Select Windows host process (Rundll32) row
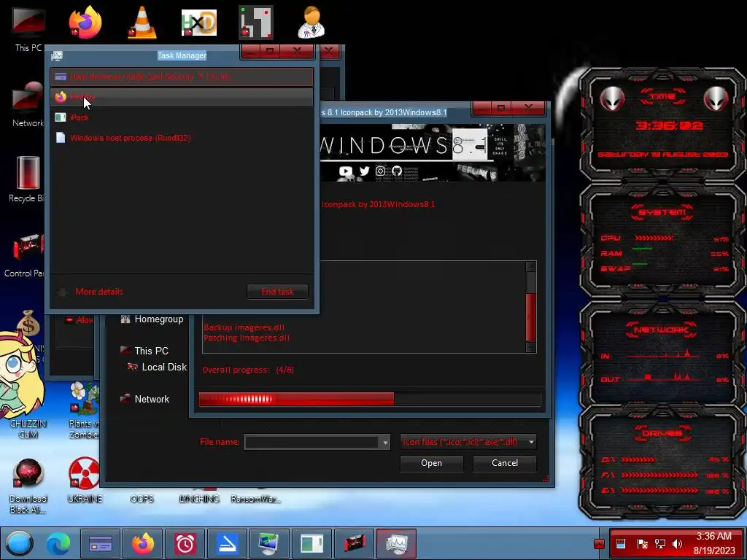Image resolution: width=747 pixels, height=560 pixels. tap(182, 138)
